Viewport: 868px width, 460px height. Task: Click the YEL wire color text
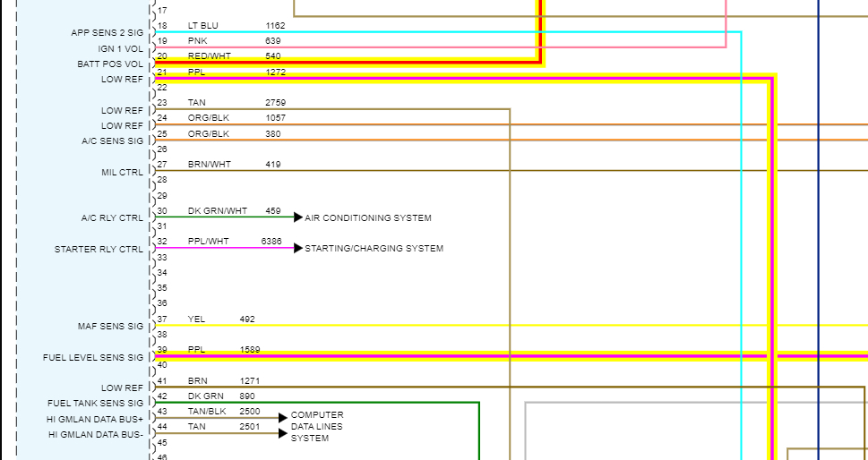pos(196,319)
